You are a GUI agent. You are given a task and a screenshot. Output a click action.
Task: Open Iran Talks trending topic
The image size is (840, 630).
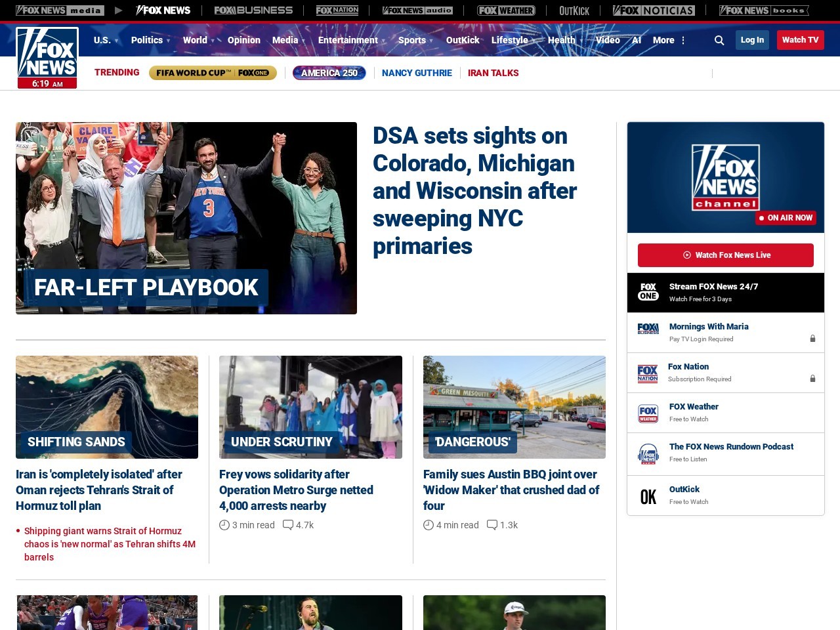493,73
